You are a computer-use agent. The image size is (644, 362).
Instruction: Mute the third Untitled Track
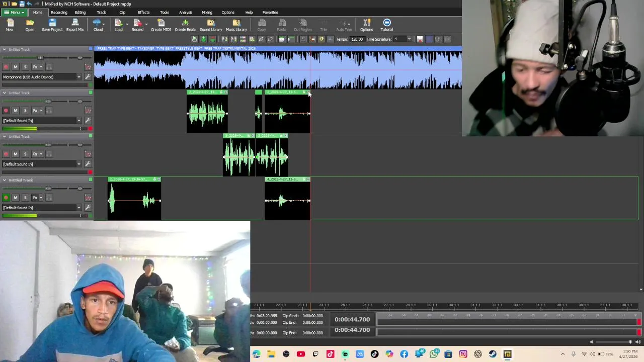point(16,154)
